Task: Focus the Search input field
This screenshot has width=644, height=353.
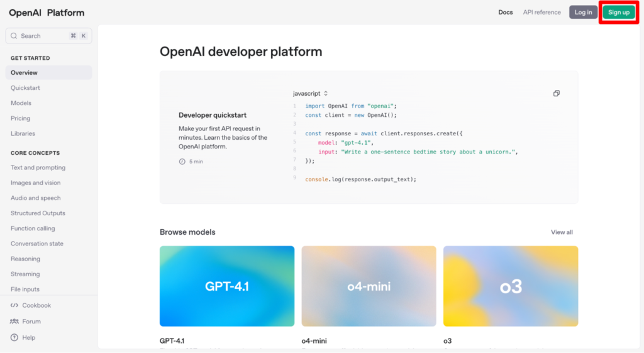Action: (x=44, y=36)
